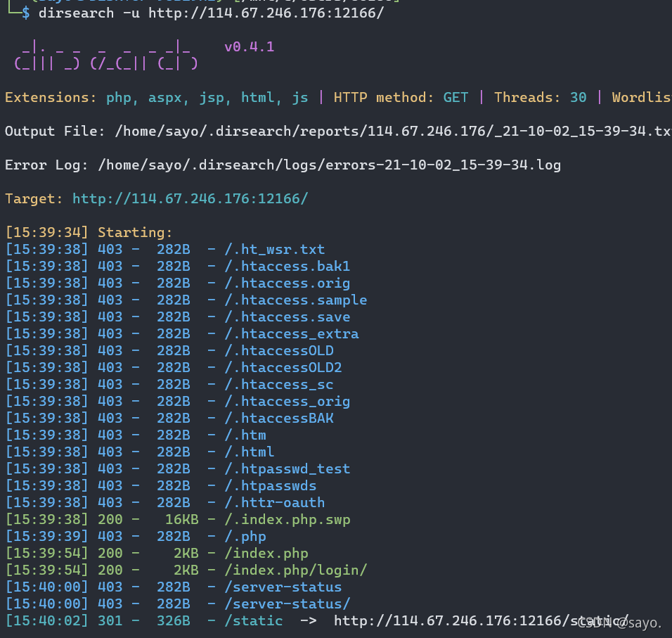This screenshot has height=638, width=672.
Task: Click the jsp extension entry
Action: tap(212, 97)
